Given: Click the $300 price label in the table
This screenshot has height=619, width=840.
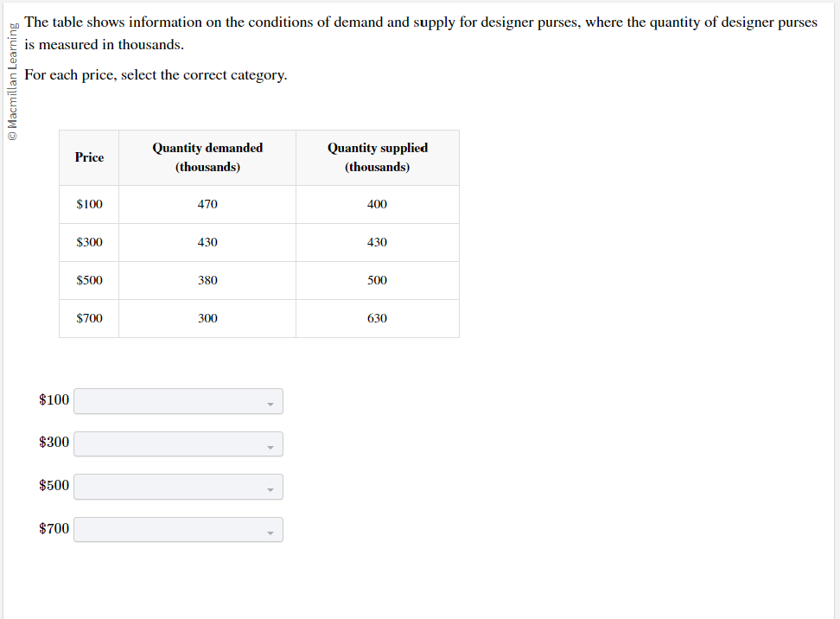Looking at the screenshot, I should [x=88, y=242].
